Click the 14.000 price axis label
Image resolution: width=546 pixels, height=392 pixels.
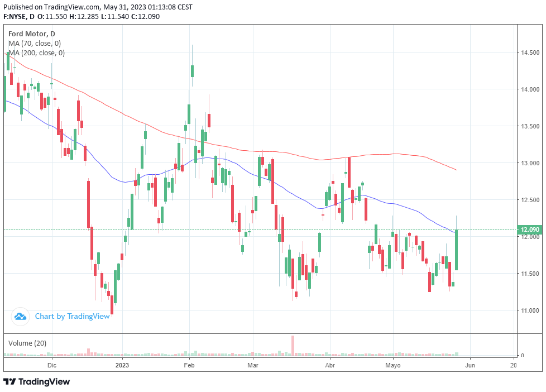pos(530,89)
